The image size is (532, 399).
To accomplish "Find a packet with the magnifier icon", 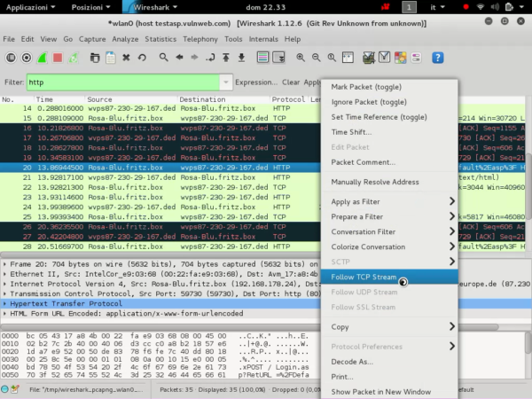I will click(x=163, y=58).
